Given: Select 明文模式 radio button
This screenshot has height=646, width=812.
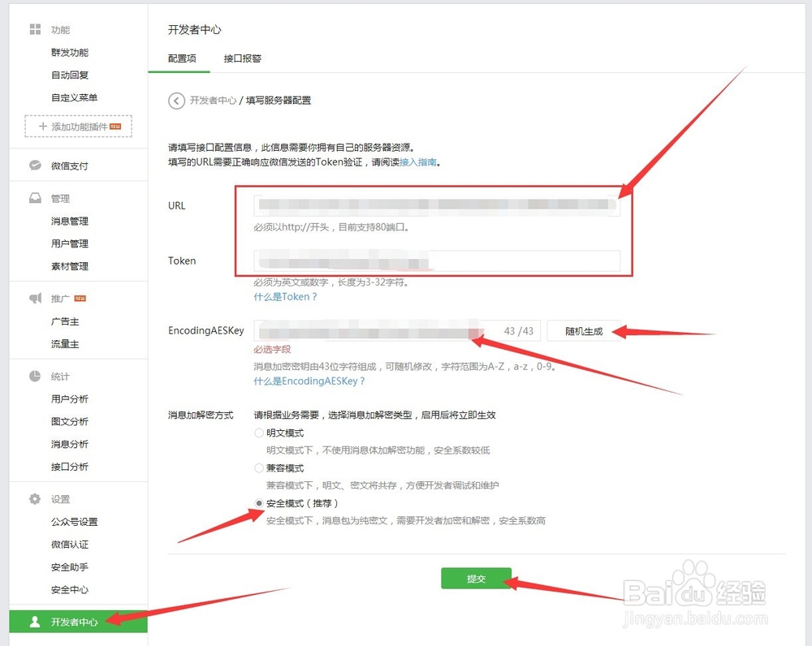Looking at the screenshot, I should 259,433.
